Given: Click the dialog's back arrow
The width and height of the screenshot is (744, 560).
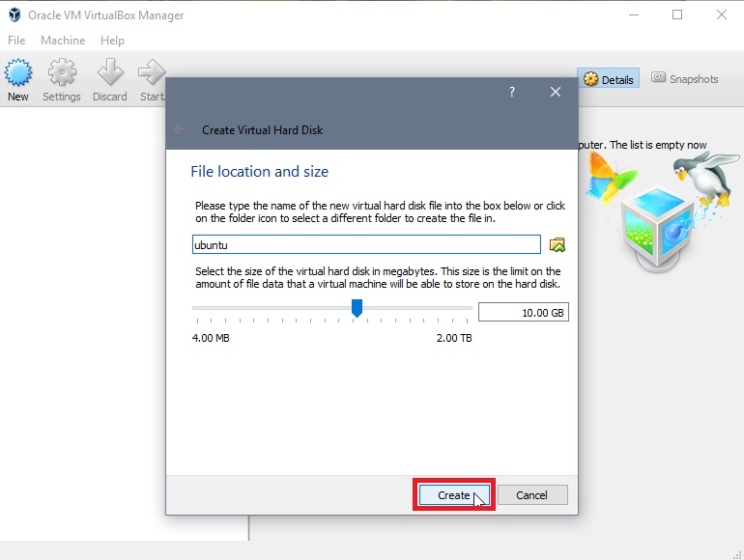Looking at the screenshot, I should pos(180,129).
